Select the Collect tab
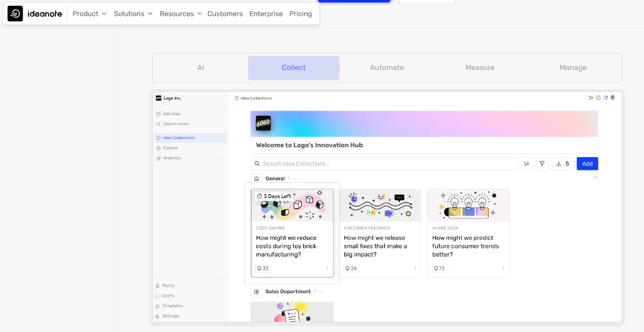Image resolution: width=644 pixels, height=332 pixels. [x=294, y=68]
